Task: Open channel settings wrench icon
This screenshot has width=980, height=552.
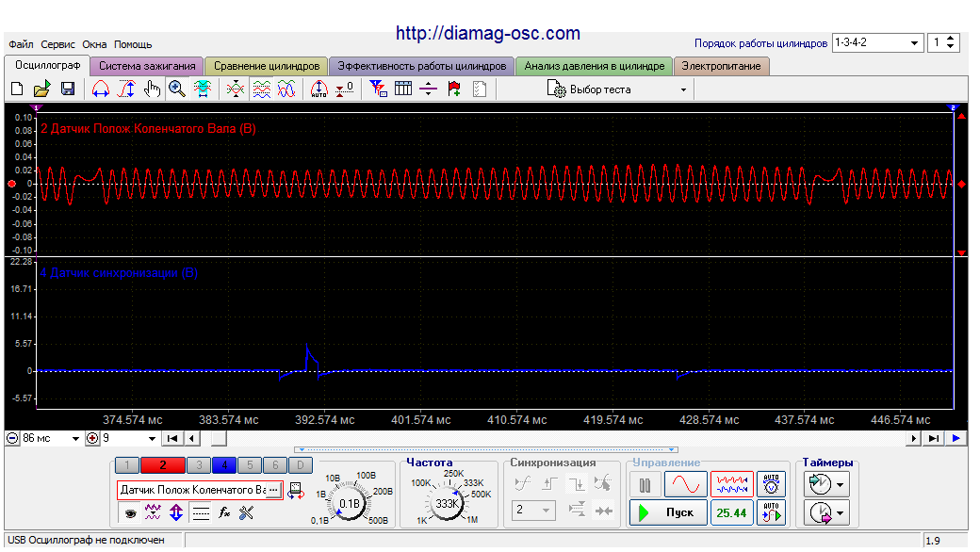Action: click(x=246, y=513)
